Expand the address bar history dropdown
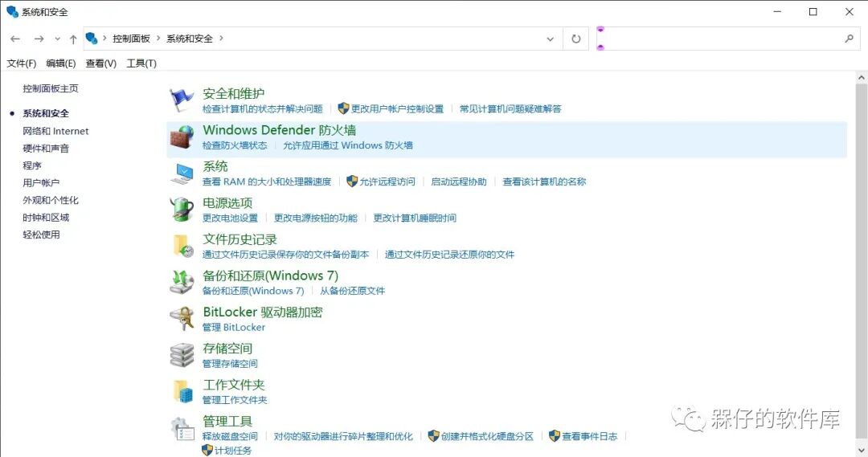868x457 pixels. pos(551,39)
